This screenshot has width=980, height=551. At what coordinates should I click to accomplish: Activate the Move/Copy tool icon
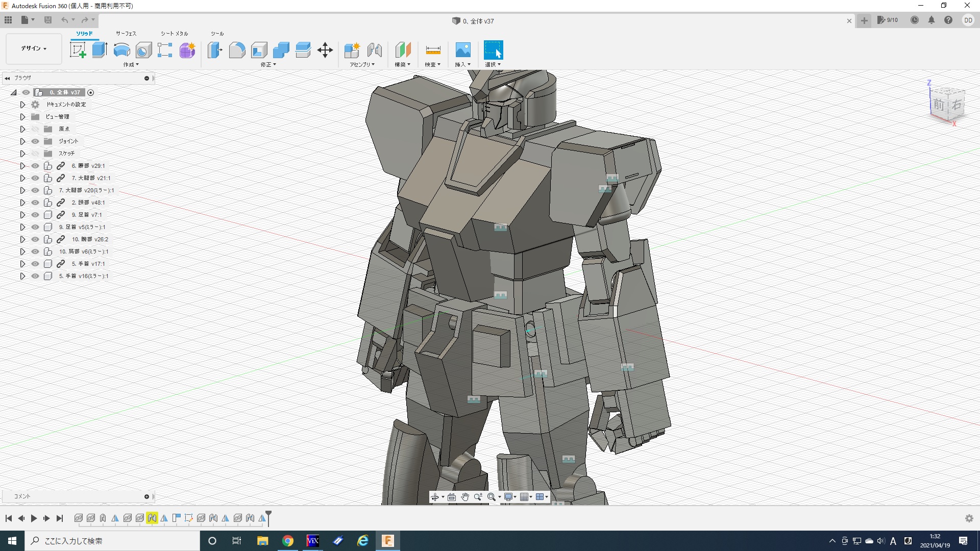[x=325, y=50]
